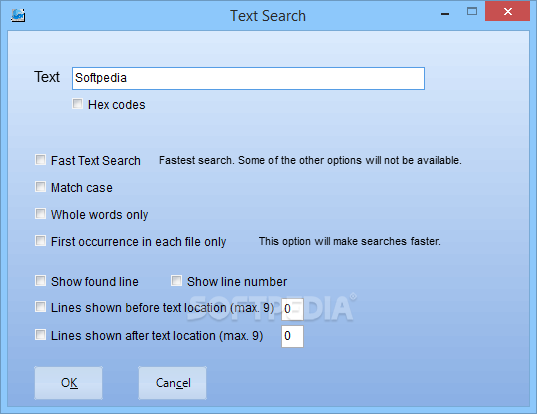Click the 'Fastest search. Some of the other options' note

[310, 160]
